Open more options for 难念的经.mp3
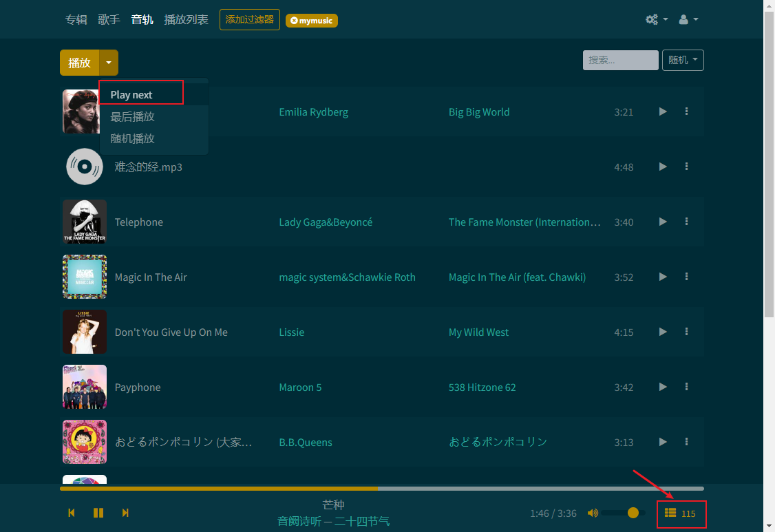This screenshot has height=532, width=775. coord(686,167)
